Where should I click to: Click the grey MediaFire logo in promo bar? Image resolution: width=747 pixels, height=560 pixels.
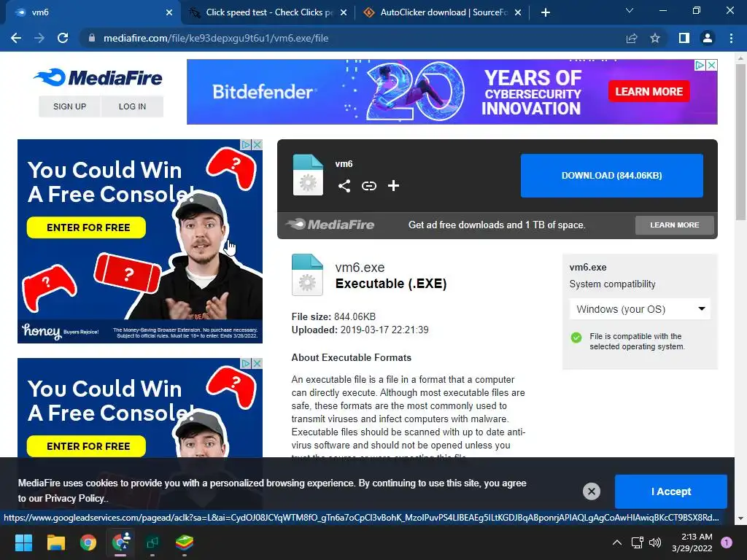(x=330, y=225)
